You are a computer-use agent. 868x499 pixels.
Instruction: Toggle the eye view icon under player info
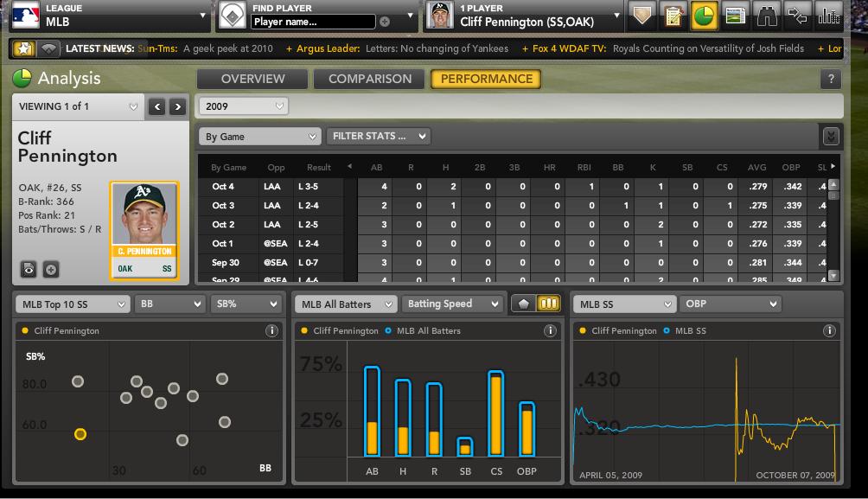[x=29, y=269]
